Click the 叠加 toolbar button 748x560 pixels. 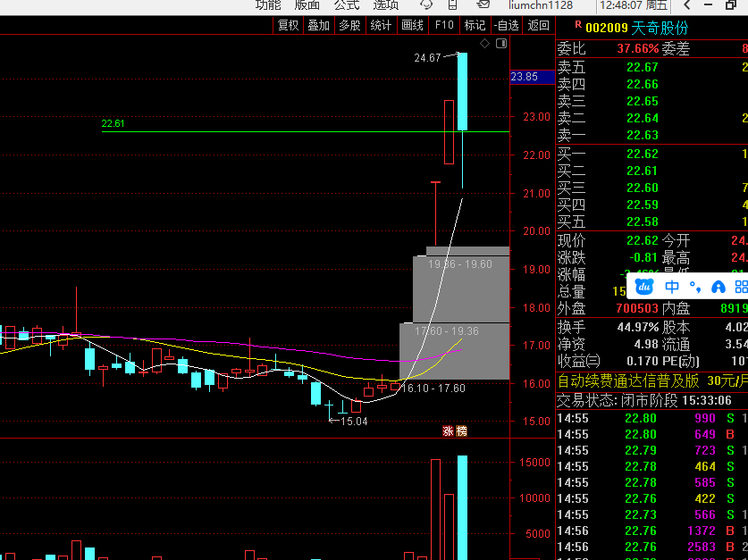pyautogui.click(x=319, y=25)
